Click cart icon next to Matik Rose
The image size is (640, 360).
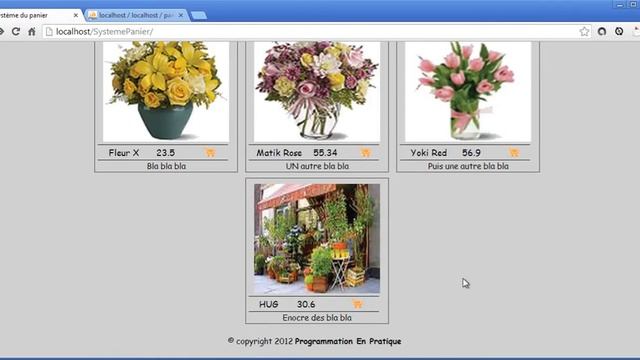(366, 153)
